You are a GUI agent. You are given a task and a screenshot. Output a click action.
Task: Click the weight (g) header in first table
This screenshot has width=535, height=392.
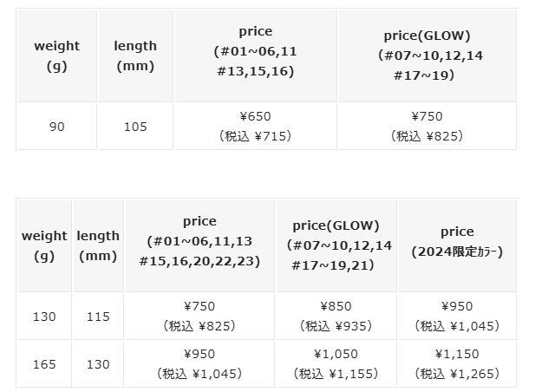56,56
